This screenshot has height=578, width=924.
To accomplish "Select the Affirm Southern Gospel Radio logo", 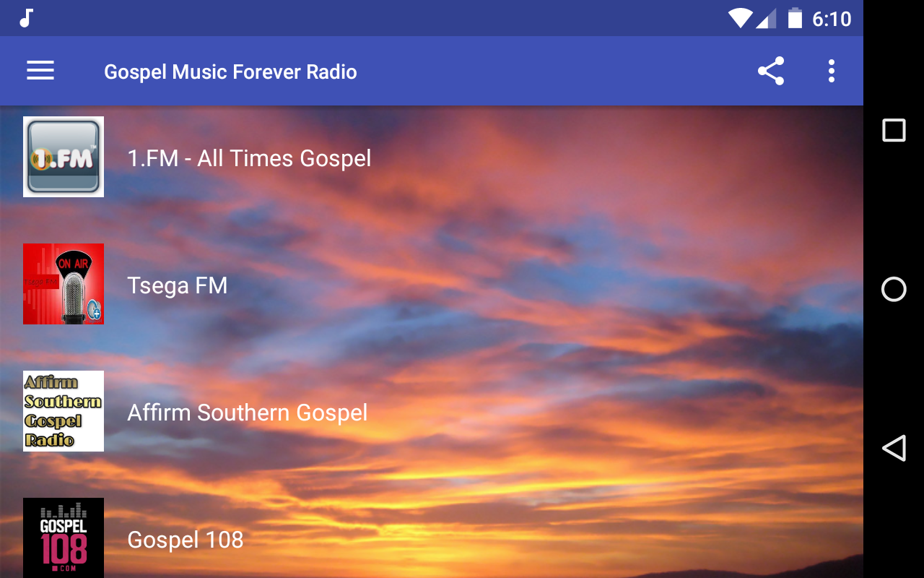I will (x=64, y=411).
